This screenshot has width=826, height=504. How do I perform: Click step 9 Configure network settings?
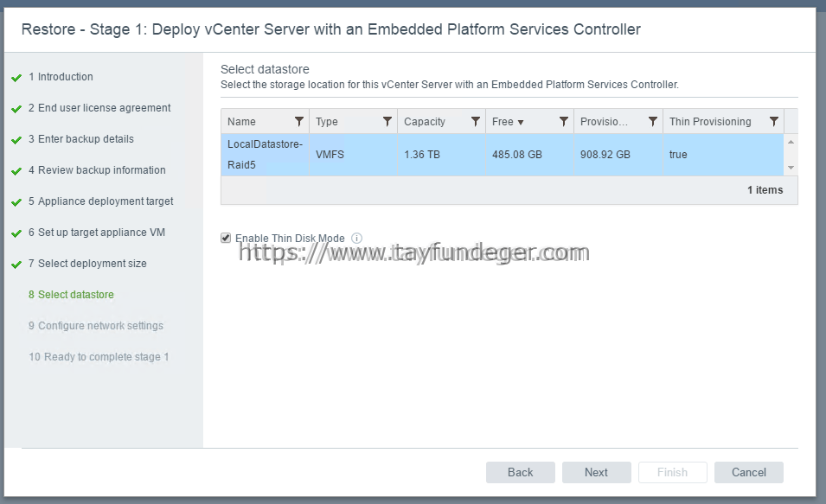(96, 325)
